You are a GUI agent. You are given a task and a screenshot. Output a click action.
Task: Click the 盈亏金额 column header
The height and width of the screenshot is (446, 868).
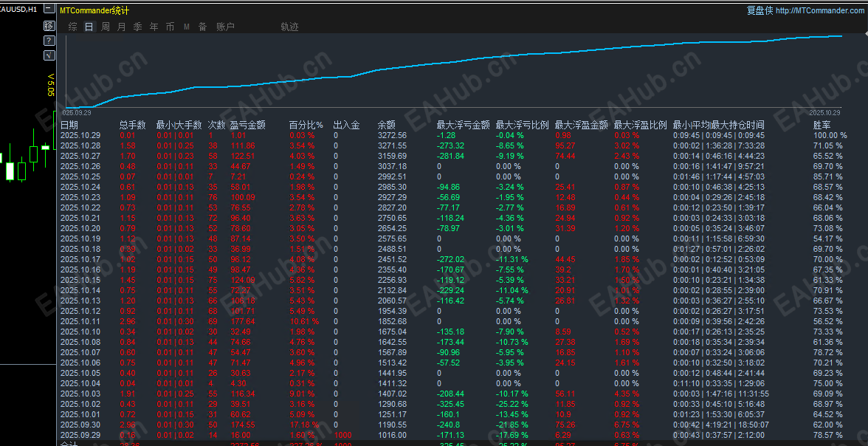(x=247, y=126)
